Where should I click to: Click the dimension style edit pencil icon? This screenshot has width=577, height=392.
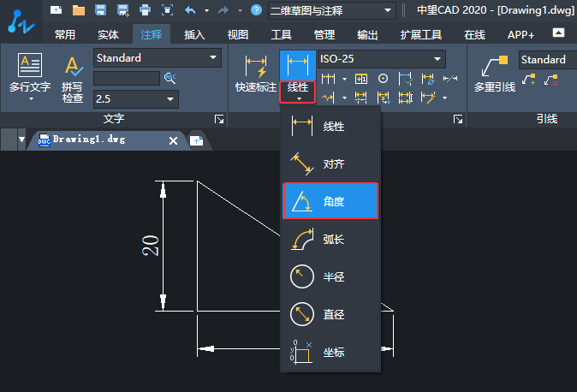427,98
